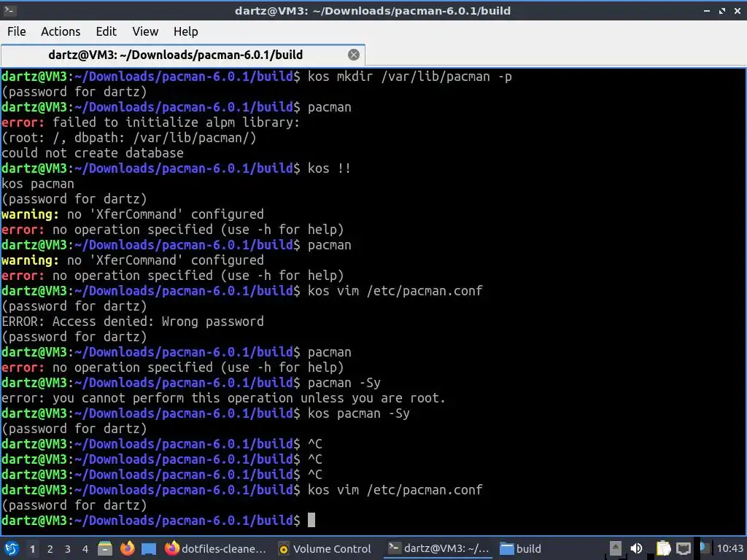Screen dimensions: 747x560
Task: Select the dartz@VM3 build terminal tab
Action: pos(183,55)
